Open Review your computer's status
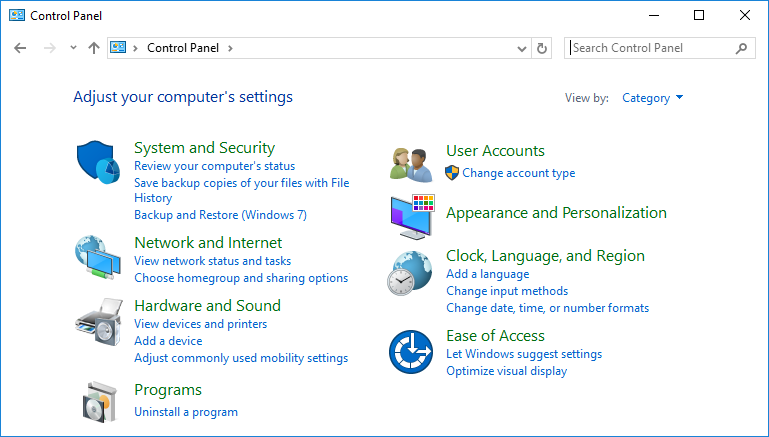Screen dimensions: 769x437 (215, 166)
